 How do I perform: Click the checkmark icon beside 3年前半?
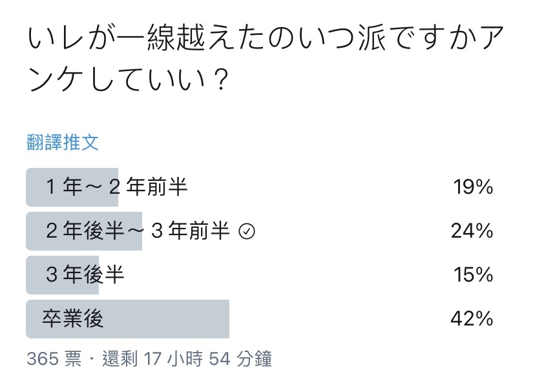pos(247,232)
